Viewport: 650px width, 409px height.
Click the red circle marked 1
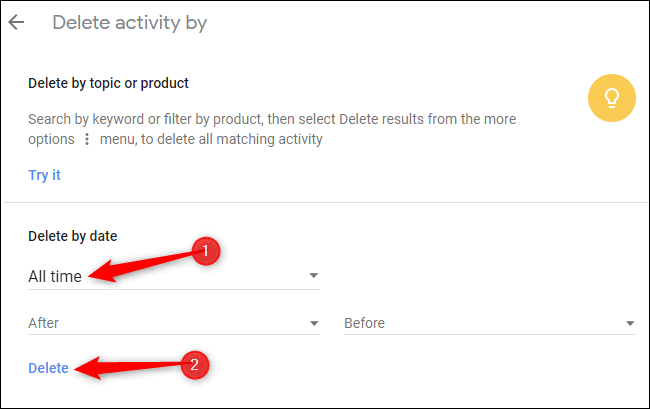click(x=204, y=251)
